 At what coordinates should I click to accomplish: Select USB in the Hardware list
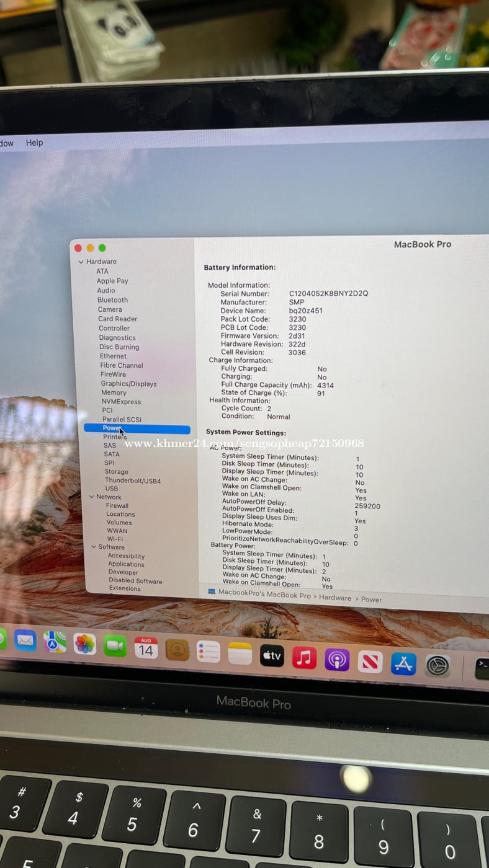[x=112, y=489]
